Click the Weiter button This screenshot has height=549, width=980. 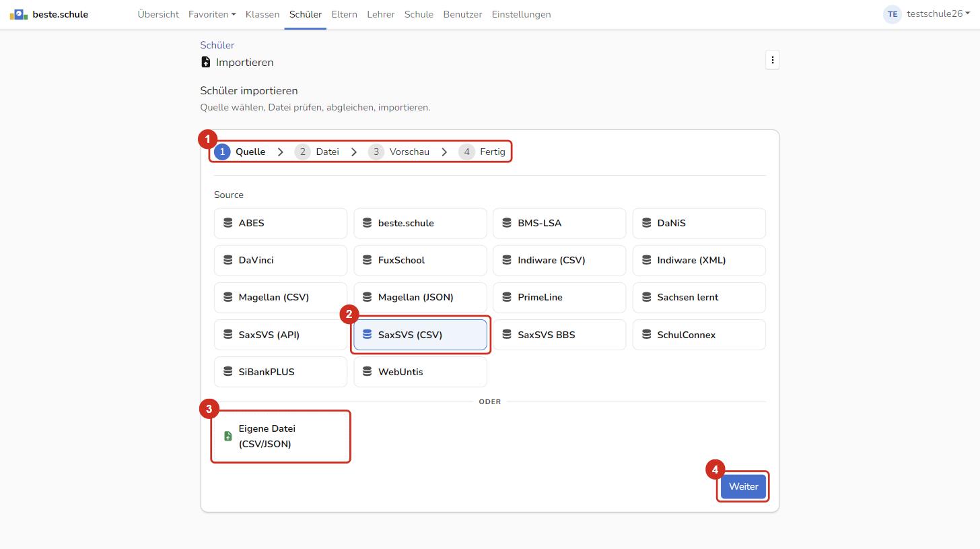(743, 486)
